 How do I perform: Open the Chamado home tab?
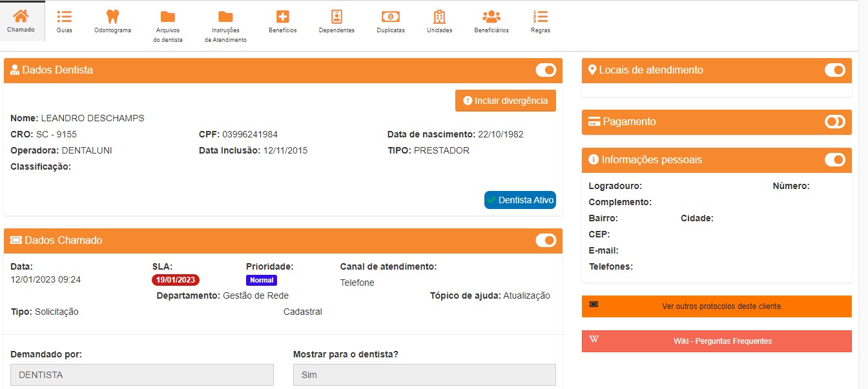[x=23, y=21]
